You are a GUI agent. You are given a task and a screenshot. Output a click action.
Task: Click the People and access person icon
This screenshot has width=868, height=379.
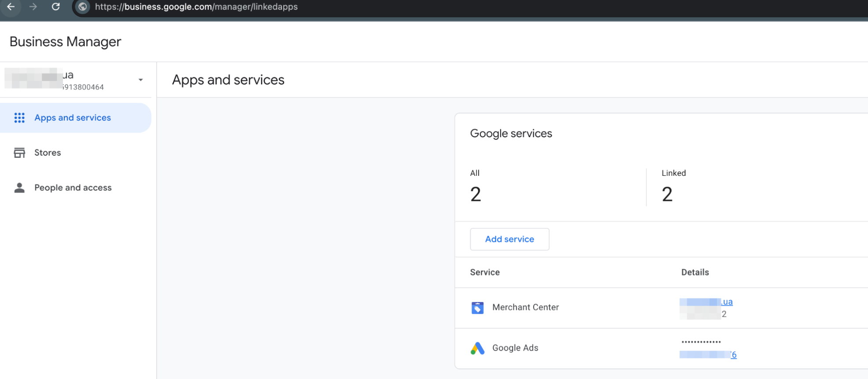click(19, 188)
